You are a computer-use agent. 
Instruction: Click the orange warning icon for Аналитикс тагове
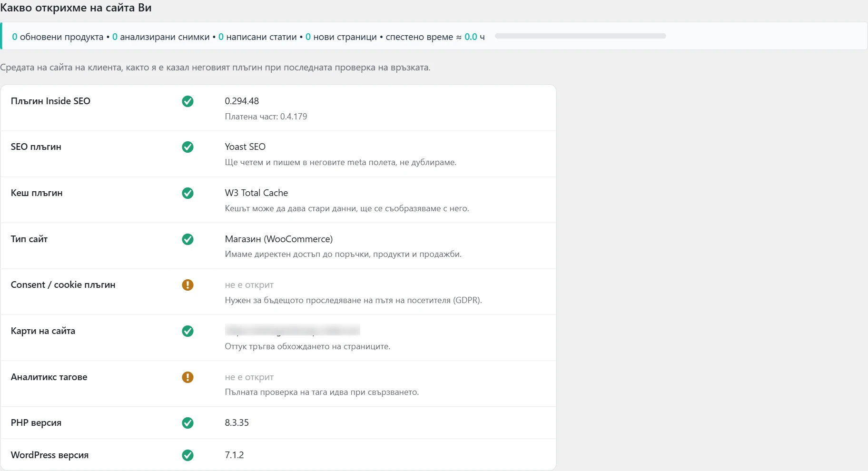pyautogui.click(x=187, y=377)
